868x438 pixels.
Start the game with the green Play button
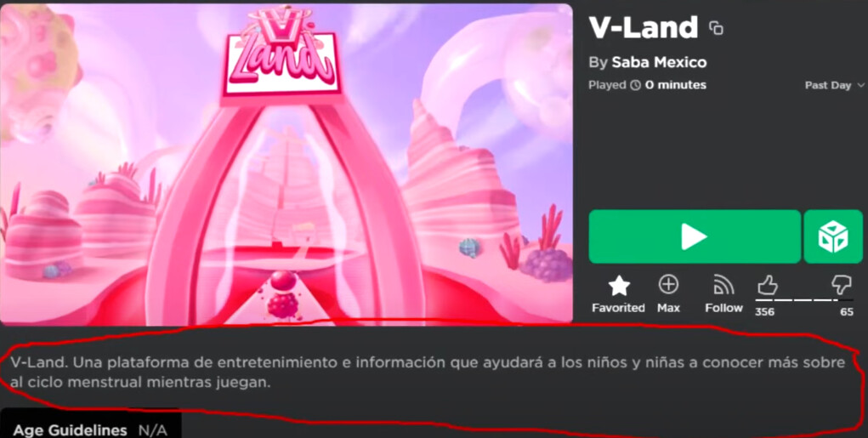pyautogui.click(x=695, y=236)
